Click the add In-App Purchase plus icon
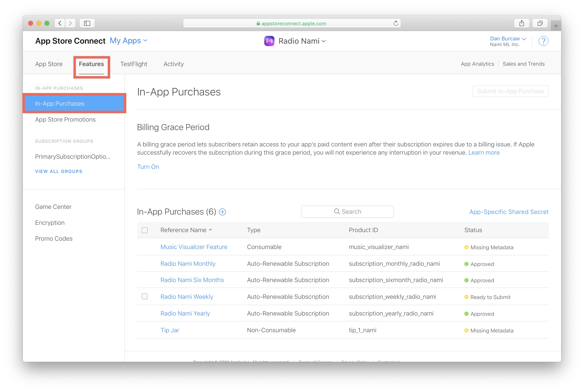Image resolution: width=584 pixels, height=392 pixels. point(222,212)
